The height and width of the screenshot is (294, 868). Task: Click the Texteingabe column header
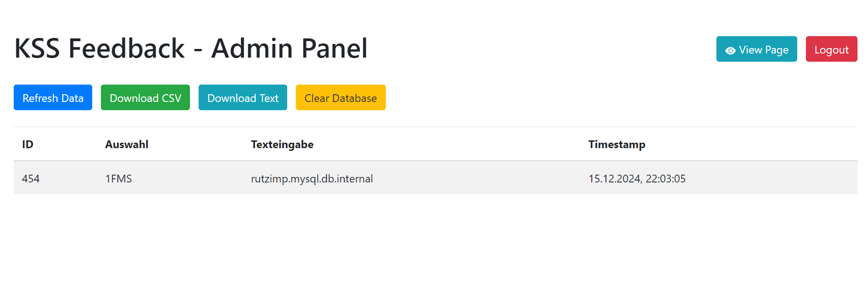pos(282,144)
